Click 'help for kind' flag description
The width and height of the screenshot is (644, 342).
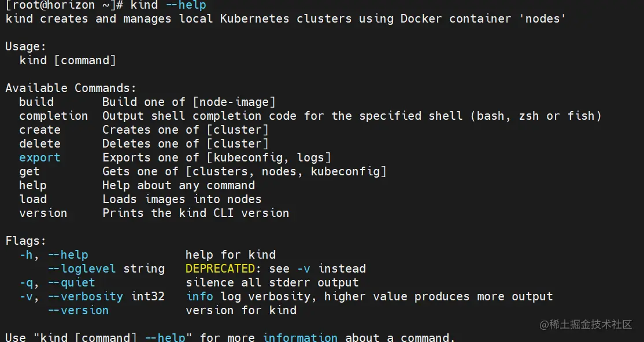tap(231, 255)
